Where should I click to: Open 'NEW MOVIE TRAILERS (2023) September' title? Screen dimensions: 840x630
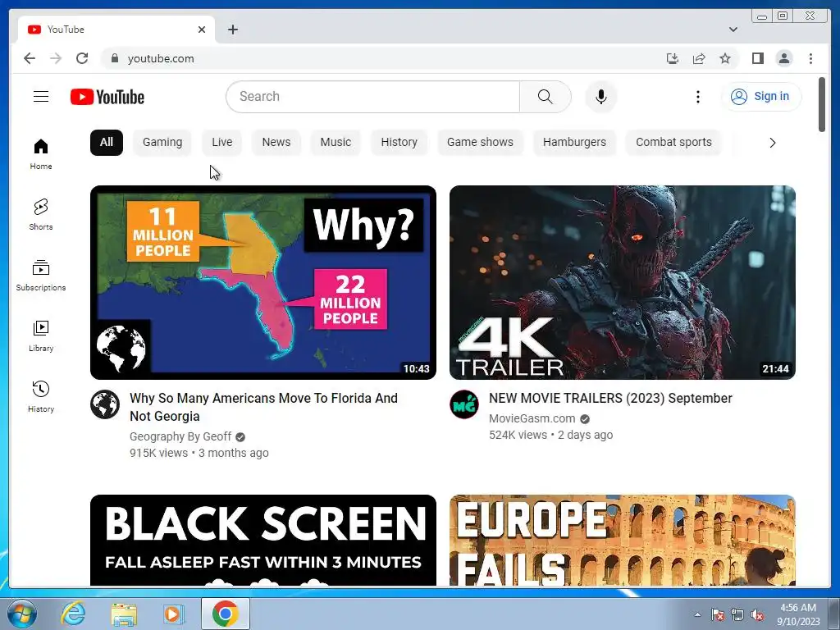tap(610, 399)
